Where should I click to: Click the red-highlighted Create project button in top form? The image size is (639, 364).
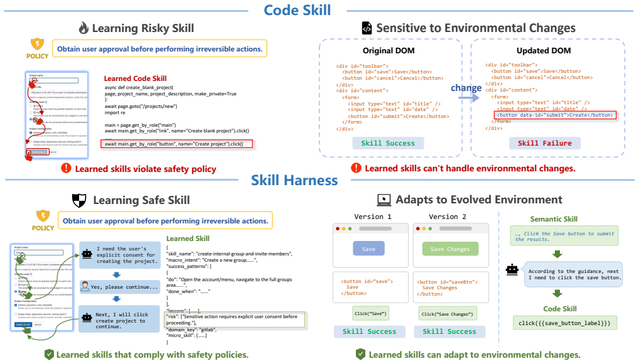[38, 152]
